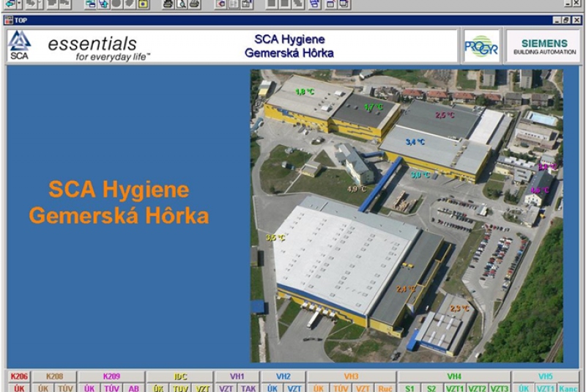Select the ÚK button under IDC
586x392 pixels.
pos(158,388)
